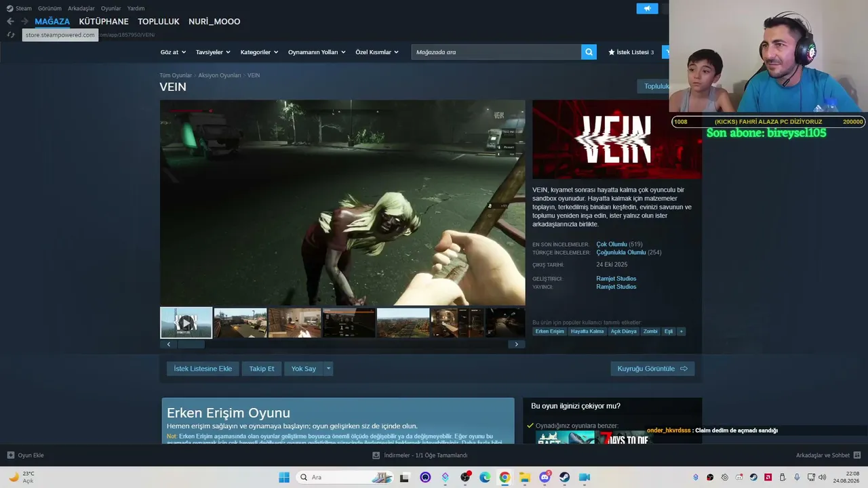Screen dimensions: 868x488
Task: Open the İstek Listesi wishlist button
Action: point(631,52)
